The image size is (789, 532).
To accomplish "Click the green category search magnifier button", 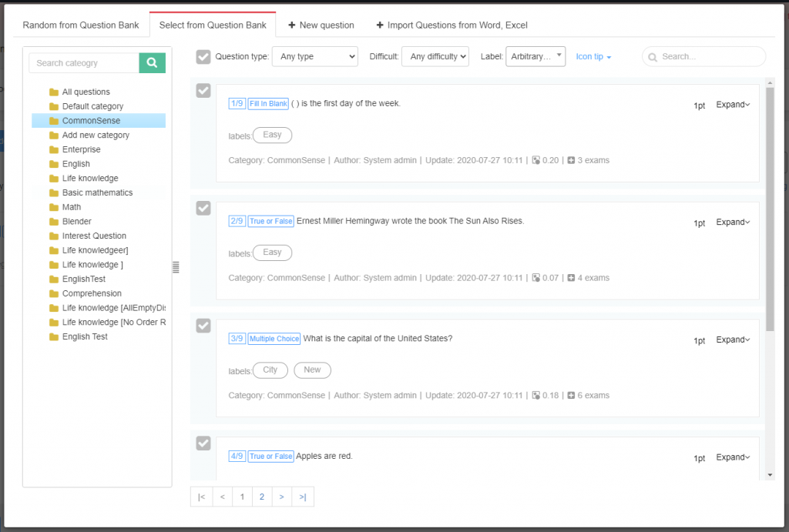I will point(152,63).
